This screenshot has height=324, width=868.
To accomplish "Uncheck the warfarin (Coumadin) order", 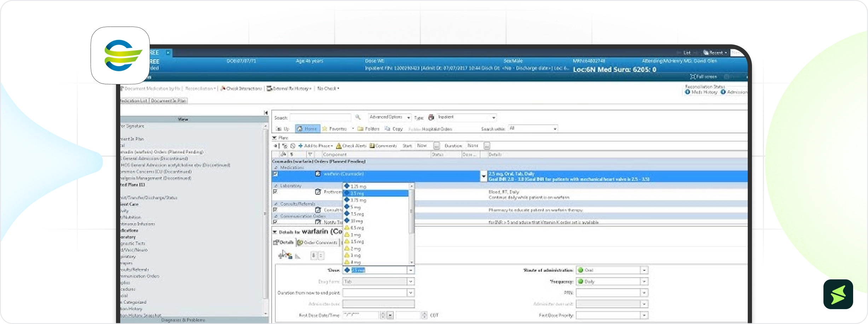I will (x=275, y=174).
